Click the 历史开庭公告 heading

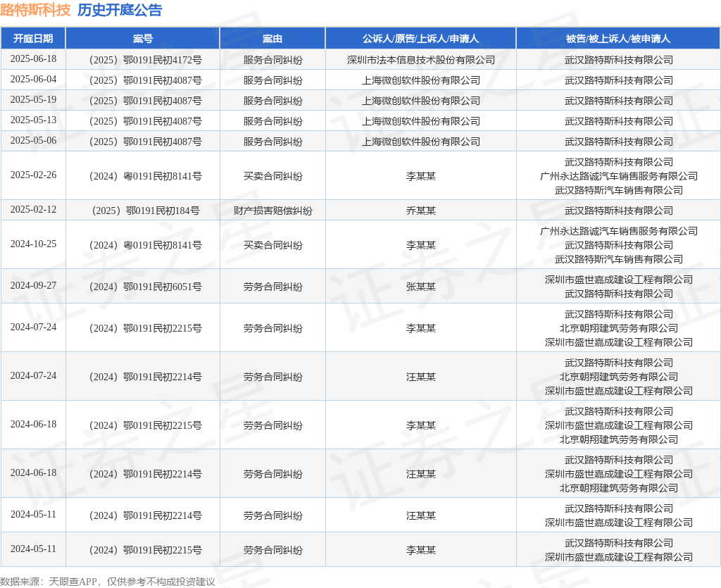(120, 10)
